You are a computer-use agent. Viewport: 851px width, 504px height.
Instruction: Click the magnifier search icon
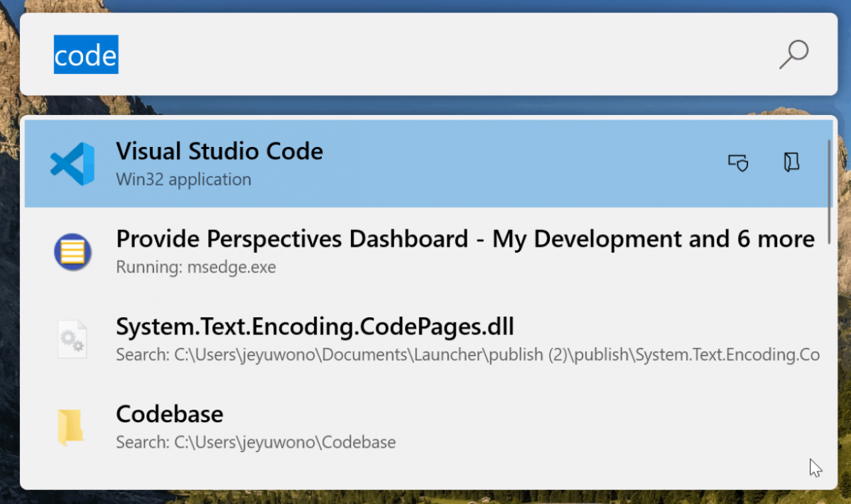point(794,55)
